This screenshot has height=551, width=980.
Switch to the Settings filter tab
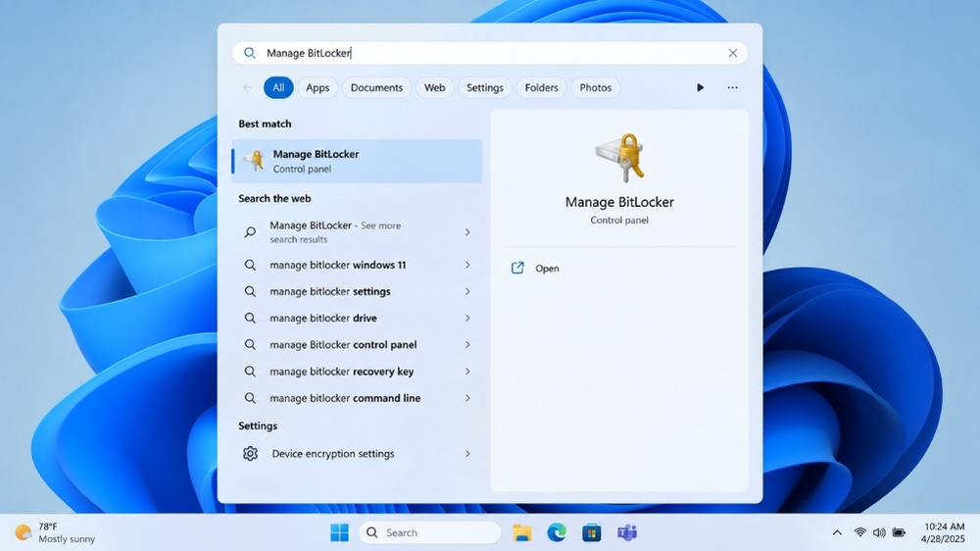485,87
